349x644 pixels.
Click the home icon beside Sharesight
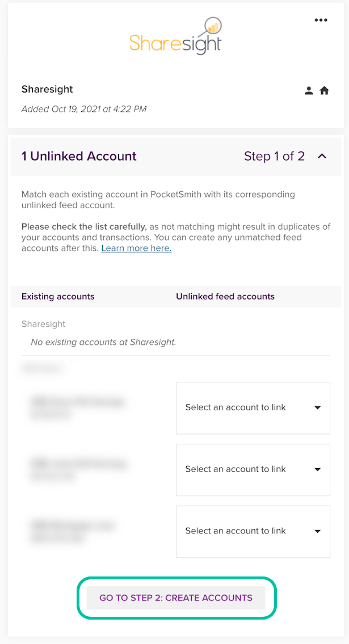(325, 91)
